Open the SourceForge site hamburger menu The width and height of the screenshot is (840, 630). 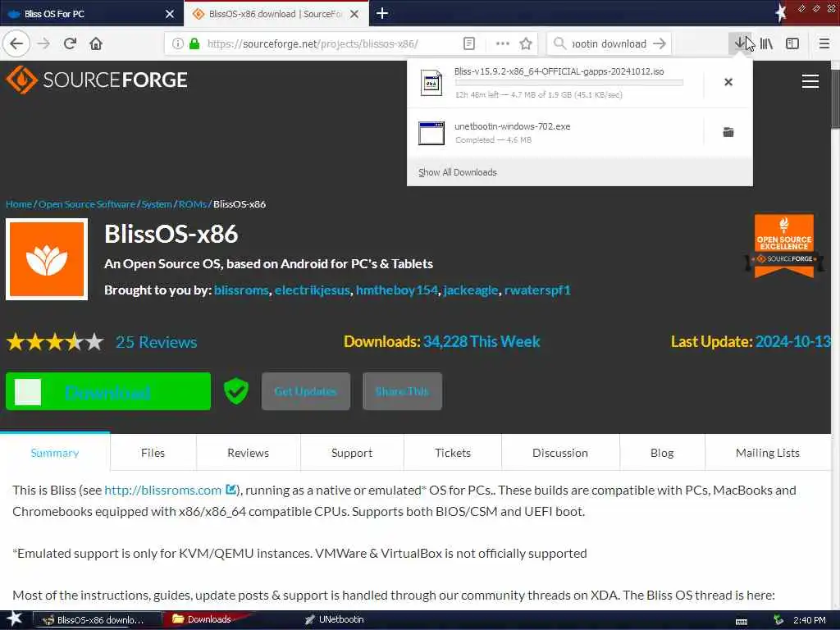[810, 81]
